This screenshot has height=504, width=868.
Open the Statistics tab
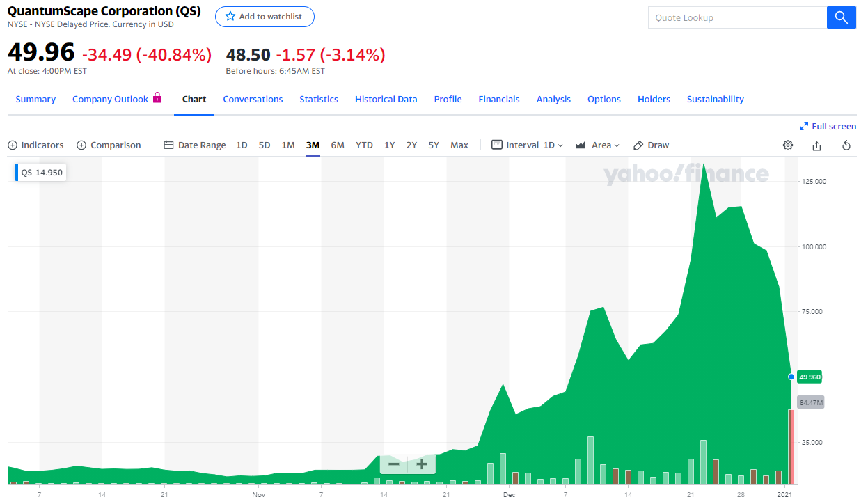tap(319, 100)
